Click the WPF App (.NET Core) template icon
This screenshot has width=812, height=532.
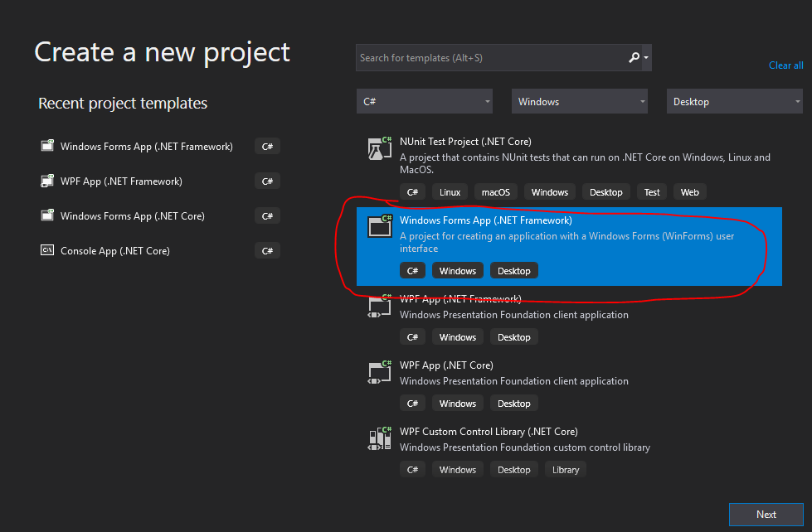(380, 372)
